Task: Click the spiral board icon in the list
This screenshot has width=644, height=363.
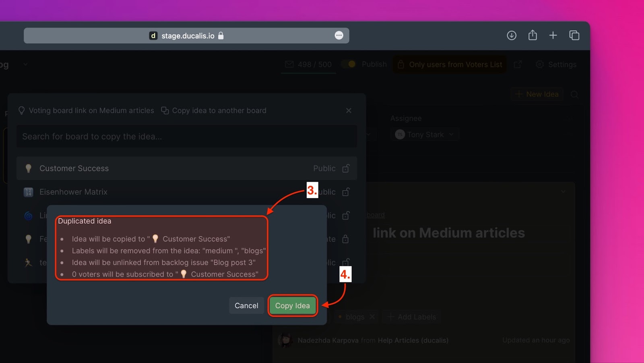Action: pos(28,216)
